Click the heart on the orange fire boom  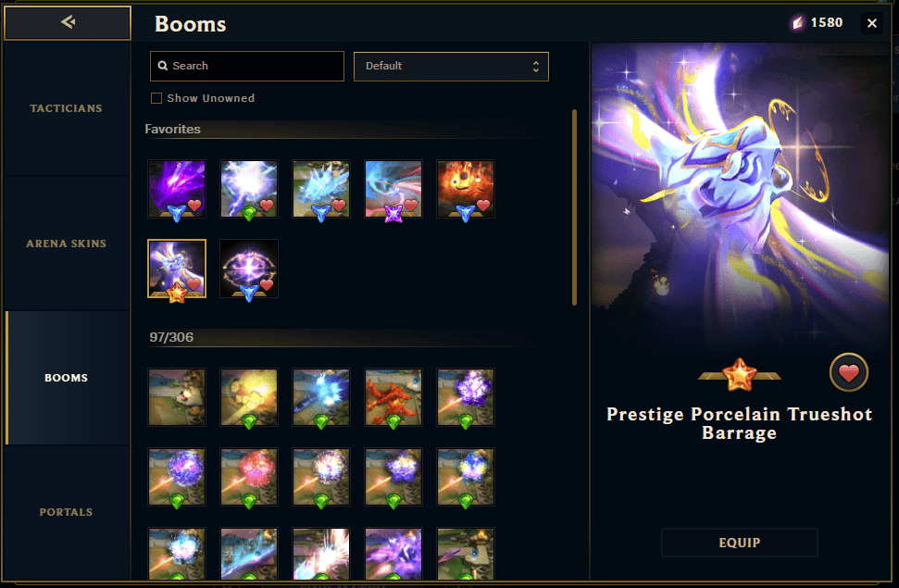[483, 206]
